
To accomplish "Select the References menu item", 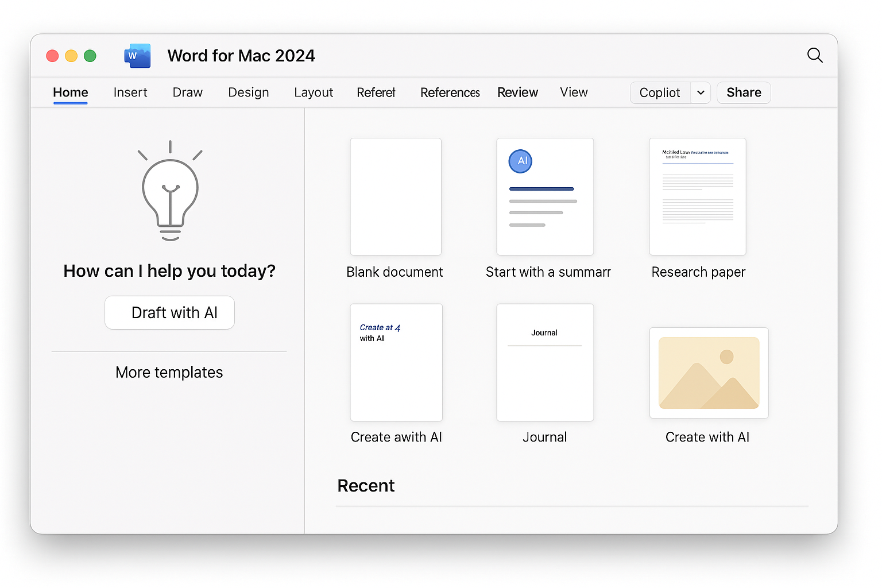I will click(x=450, y=92).
